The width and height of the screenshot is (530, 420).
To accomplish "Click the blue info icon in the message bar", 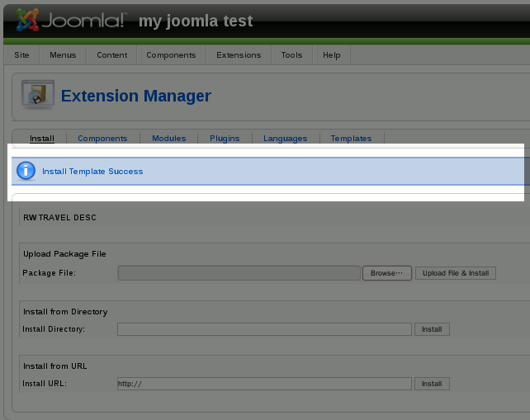I will (x=26, y=171).
